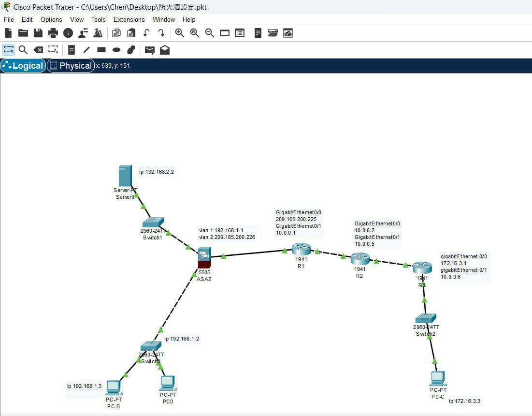Redo the last action
532x416 pixels.
pyautogui.click(x=161, y=33)
